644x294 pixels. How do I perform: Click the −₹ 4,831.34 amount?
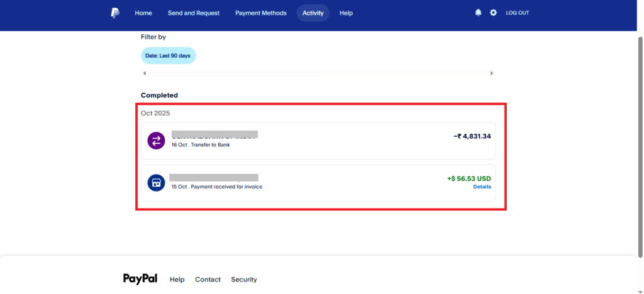(x=472, y=136)
